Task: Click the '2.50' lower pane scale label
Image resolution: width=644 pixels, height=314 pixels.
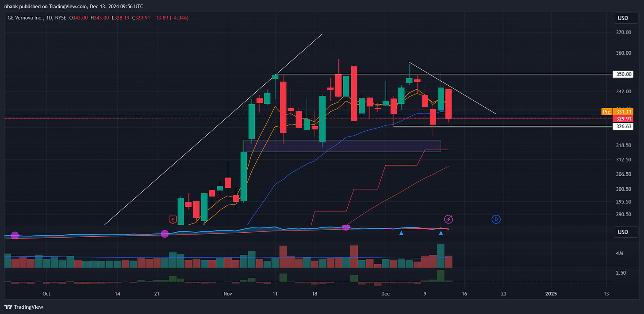Action: point(621,273)
